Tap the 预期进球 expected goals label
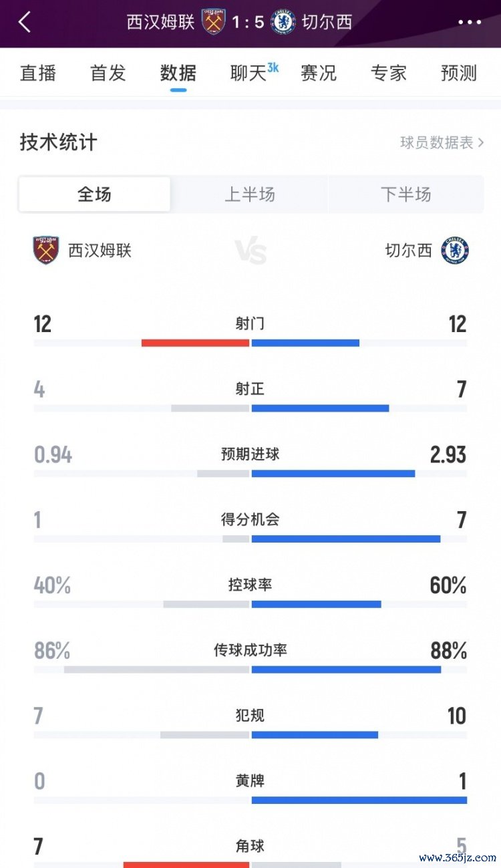 (x=250, y=454)
